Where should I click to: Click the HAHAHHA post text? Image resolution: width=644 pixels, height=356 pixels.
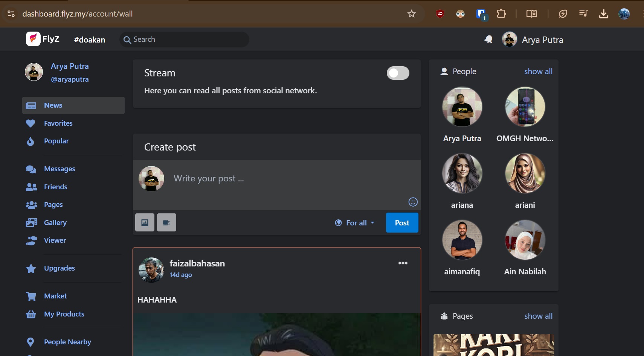(157, 300)
